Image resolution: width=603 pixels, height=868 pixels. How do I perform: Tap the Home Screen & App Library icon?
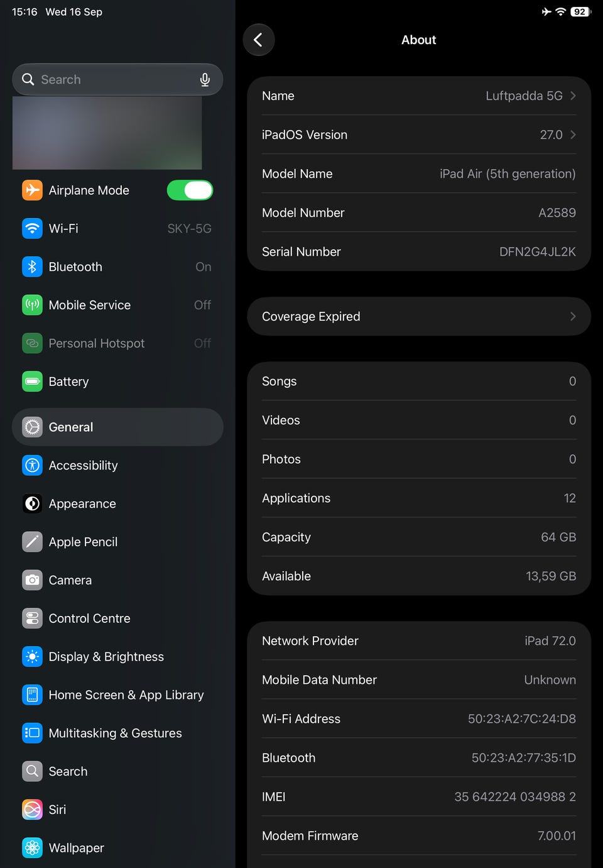coord(32,695)
